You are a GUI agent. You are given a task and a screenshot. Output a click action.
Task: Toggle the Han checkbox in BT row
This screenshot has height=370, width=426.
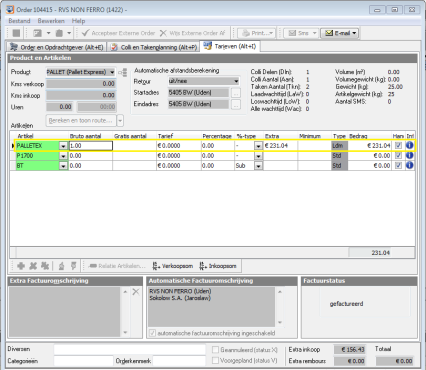pos(398,165)
